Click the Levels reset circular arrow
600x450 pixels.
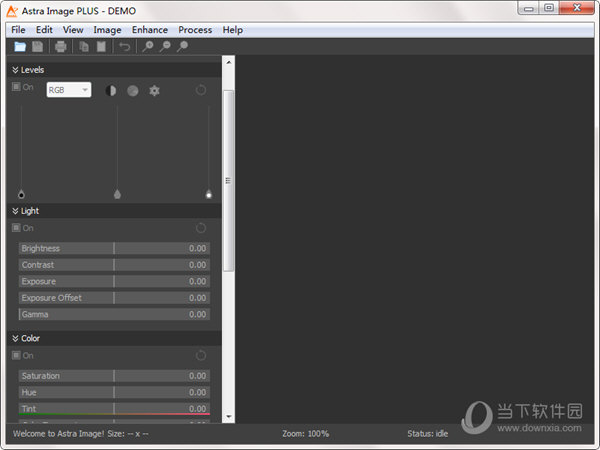click(x=201, y=90)
